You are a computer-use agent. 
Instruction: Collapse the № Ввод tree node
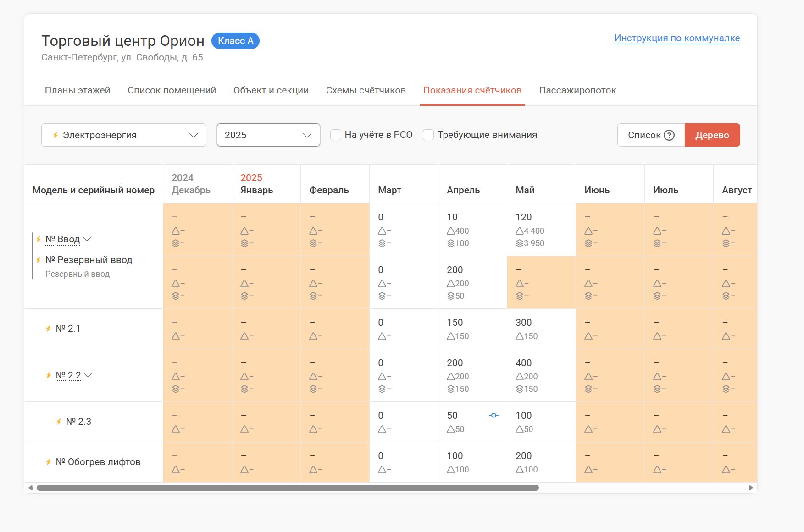click(x=87, y=239)
